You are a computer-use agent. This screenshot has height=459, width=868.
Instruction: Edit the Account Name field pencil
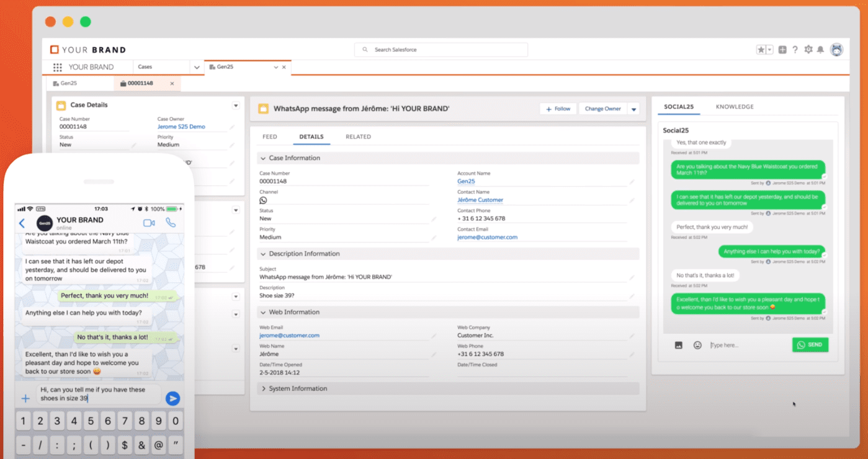tap(632, 182)
